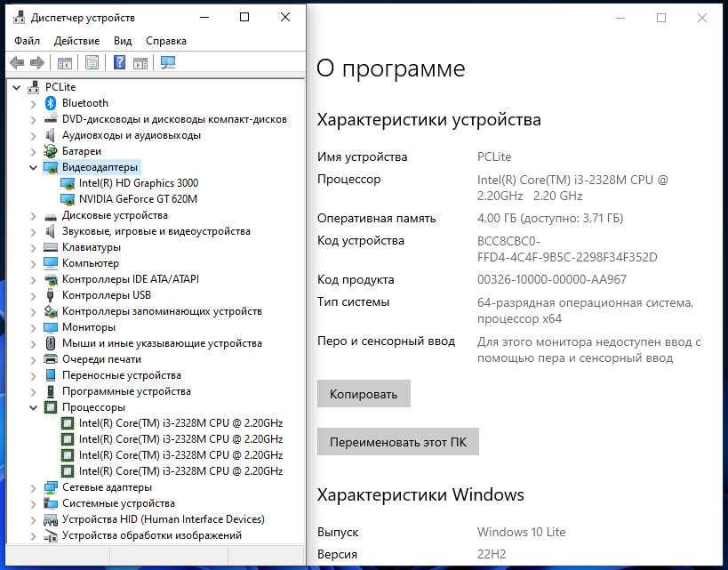Select the NVIDIA GeForce GT 620M entry
The width and height of the screenshot is (728, 570).
pos(138,199)
